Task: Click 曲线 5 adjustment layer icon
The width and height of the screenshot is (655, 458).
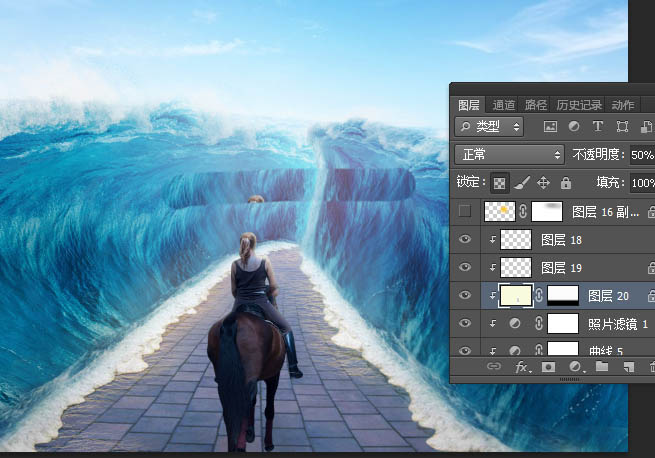Action: (x=515, y=350)
